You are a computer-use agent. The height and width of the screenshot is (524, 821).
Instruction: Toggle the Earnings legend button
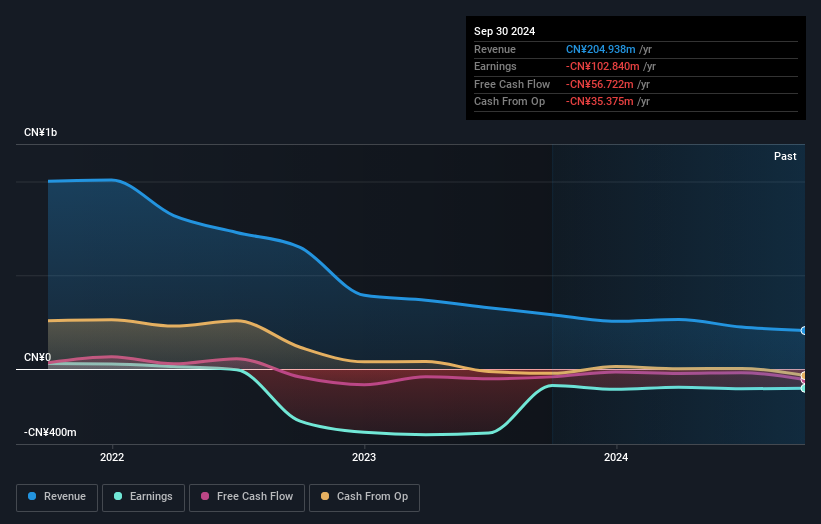(x=143, y=497)
